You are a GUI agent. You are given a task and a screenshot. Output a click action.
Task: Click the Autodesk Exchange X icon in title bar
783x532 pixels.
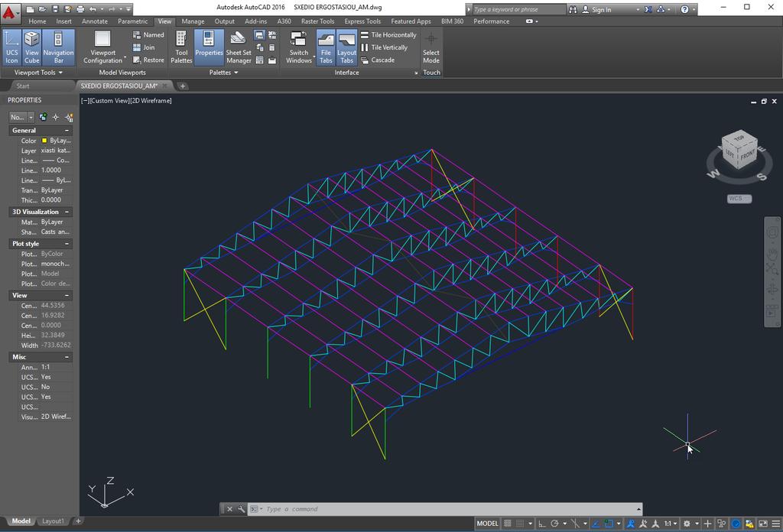pos(648,9)
